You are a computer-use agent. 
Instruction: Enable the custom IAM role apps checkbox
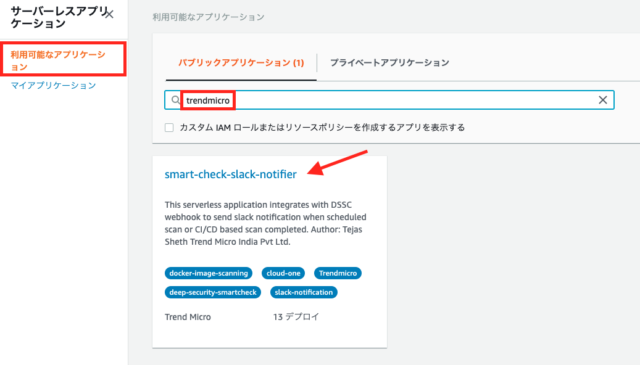click(x=169, y=128)
